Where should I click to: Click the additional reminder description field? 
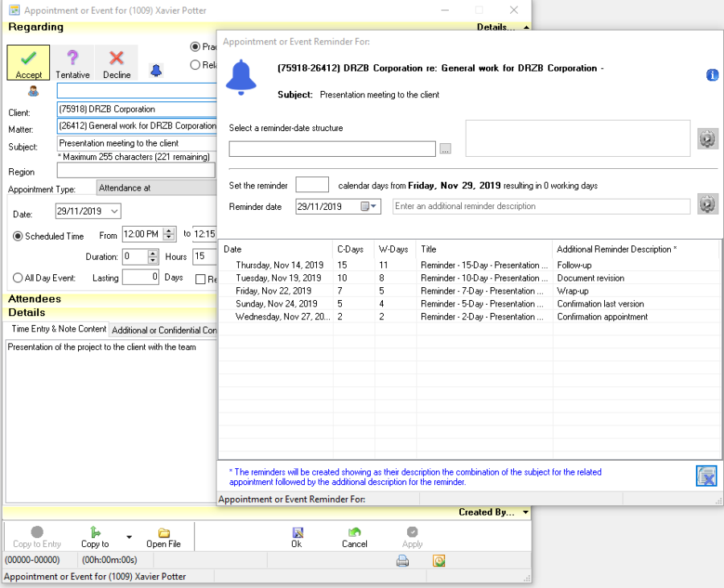coord(541,206)
